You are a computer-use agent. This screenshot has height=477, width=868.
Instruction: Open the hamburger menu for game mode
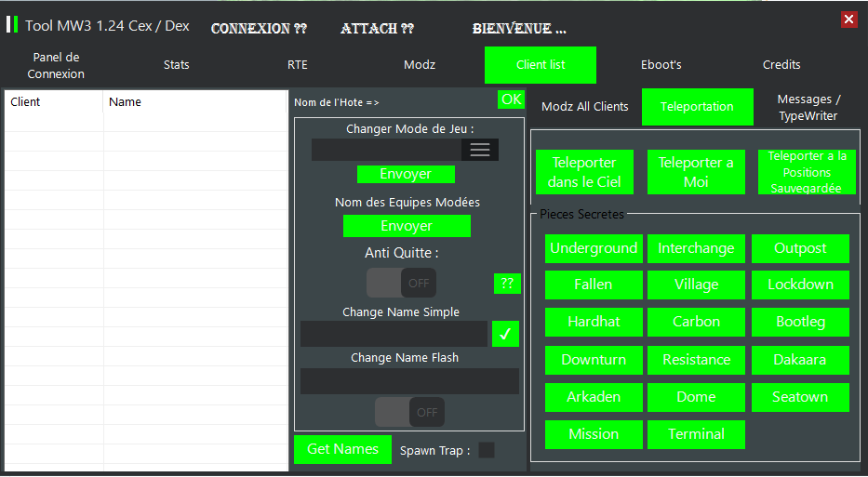(480, 150)
